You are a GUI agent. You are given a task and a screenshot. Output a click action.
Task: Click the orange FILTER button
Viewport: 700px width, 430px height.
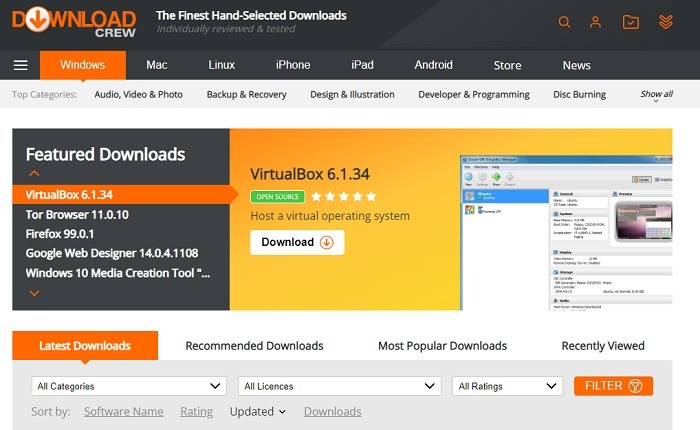tap(613, 386)
